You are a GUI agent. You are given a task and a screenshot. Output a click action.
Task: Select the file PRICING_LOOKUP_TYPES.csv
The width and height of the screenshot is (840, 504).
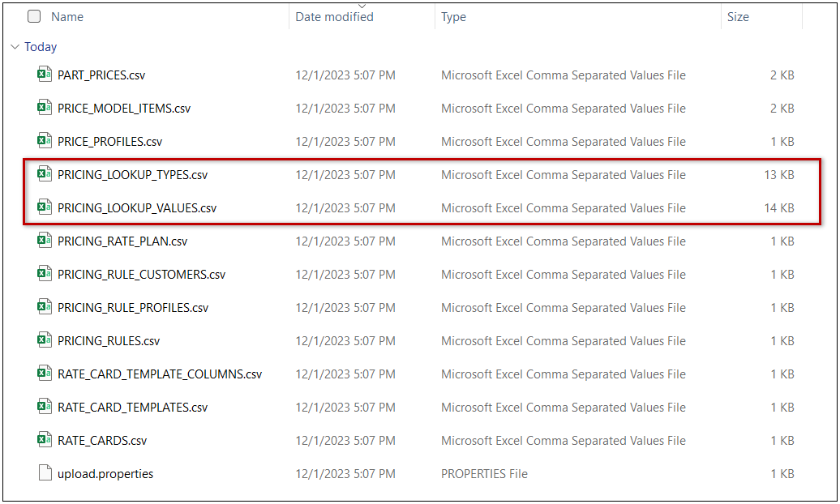[x=132, y=175]
